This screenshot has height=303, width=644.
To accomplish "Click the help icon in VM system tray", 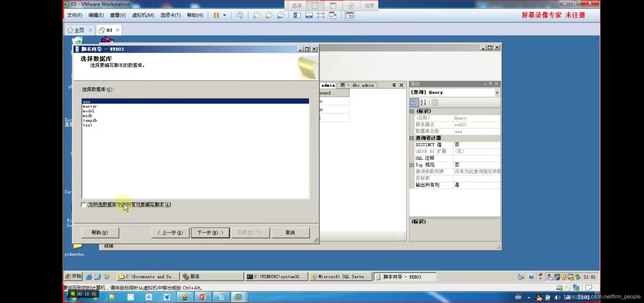I will 531,277.
